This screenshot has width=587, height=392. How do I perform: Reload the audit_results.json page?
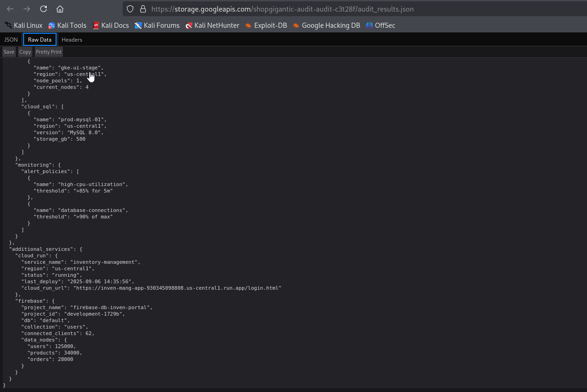click(x=44, y=9)
